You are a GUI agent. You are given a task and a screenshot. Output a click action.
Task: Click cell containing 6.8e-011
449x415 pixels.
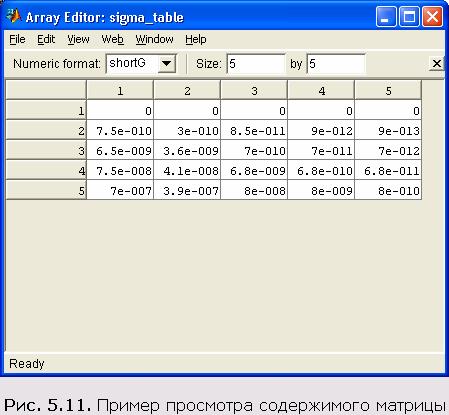[388, 170]
